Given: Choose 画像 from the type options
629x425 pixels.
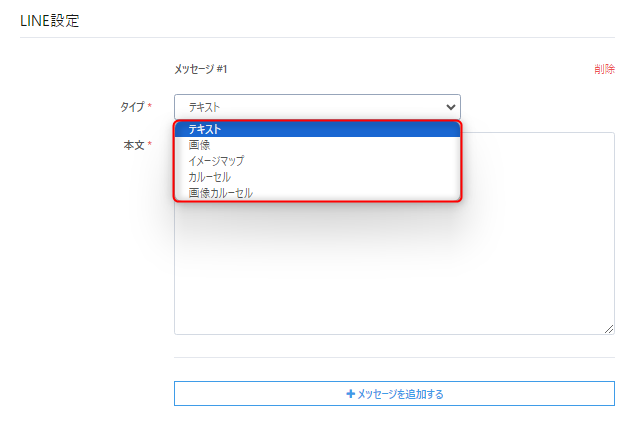Looking at the screenshot, I should click(x=200, y=145).
